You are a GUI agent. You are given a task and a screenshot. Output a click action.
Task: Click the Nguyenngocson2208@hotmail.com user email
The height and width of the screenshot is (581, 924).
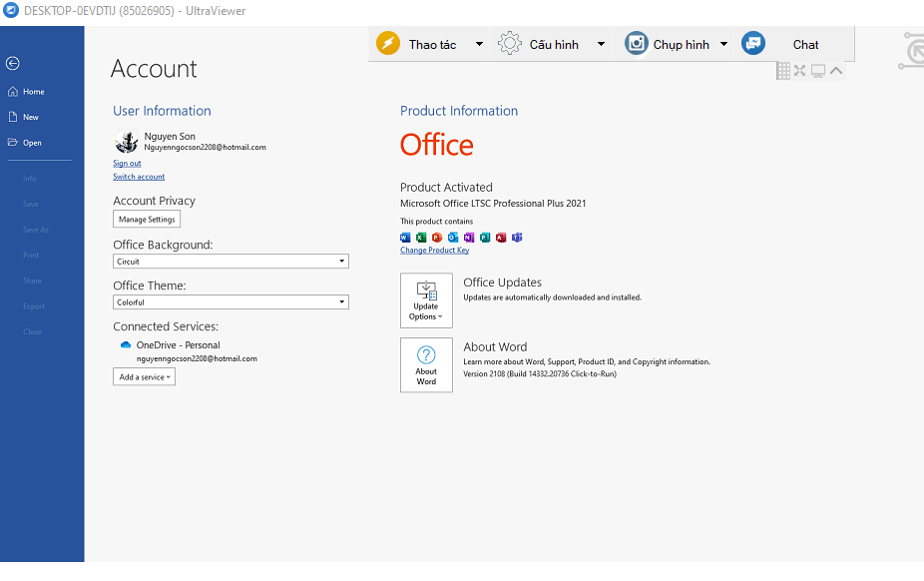[206, 148]
